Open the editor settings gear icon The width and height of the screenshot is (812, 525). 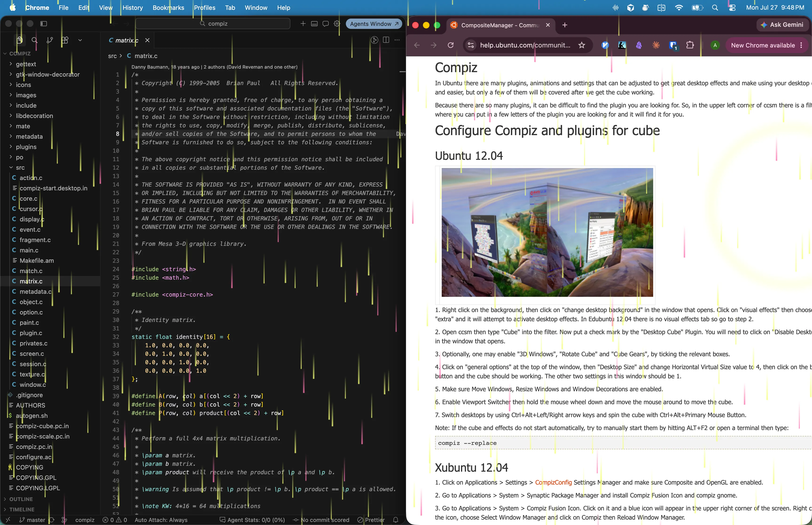(337, 24)
